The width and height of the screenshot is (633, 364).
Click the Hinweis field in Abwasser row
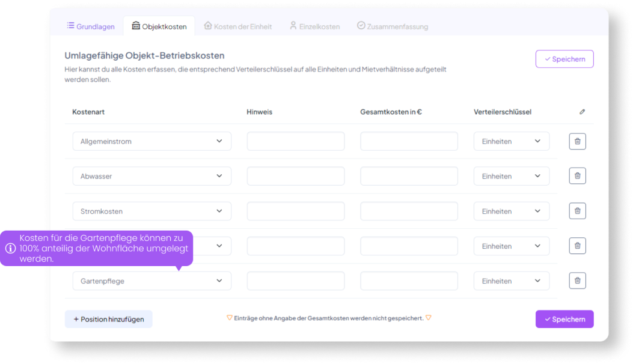295,176
